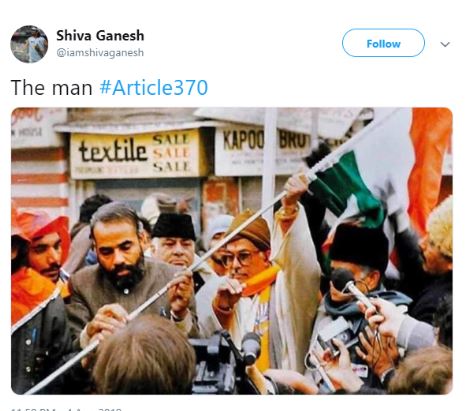Open the Shiva Ganesh display name

click(100, 36)
